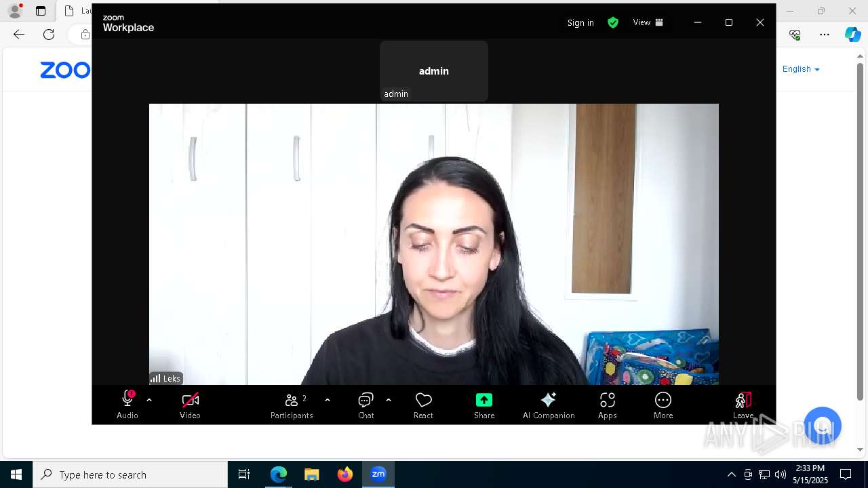The height and width of the screenshot is (488, 868).
Task: Open the React heart menu
Action: click(x=423, y=405)
